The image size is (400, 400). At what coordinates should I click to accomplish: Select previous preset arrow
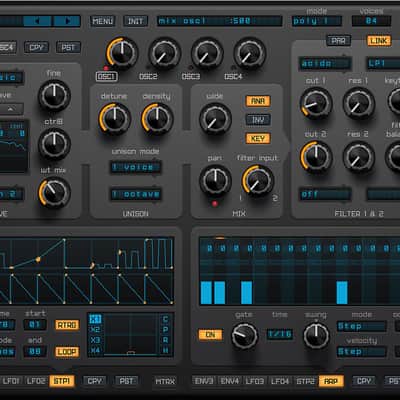37,21
